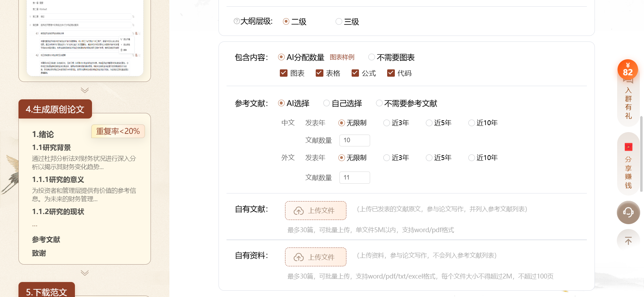Screen dimensions: 644x297
Task: Select 自己选择 for references
Action: (x=327, y=103)
